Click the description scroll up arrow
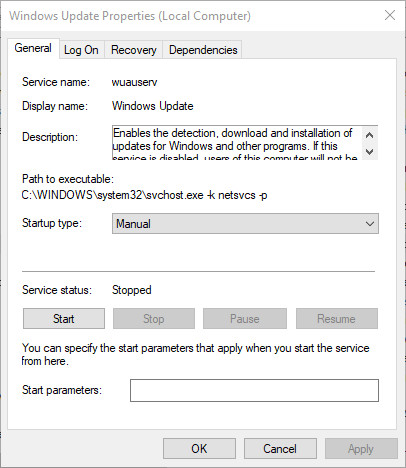Screen dimensions: 406x468 369,135
